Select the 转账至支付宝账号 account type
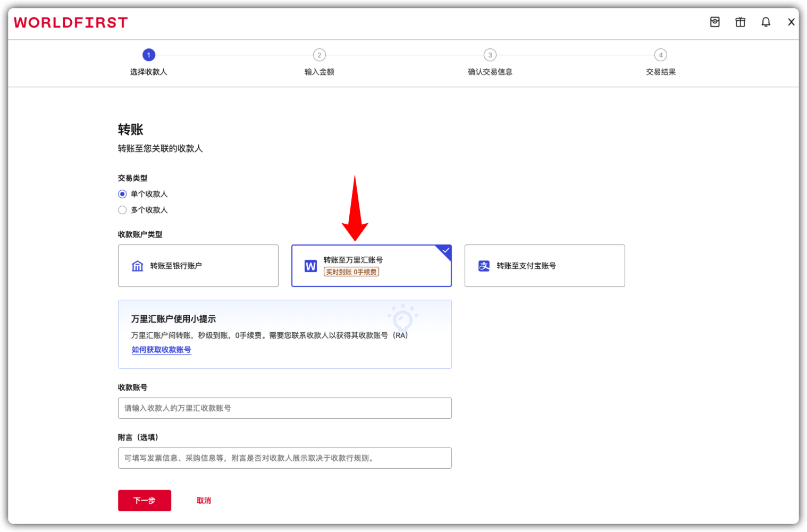This screenshot has height=532, width=807. pos(544,265)
